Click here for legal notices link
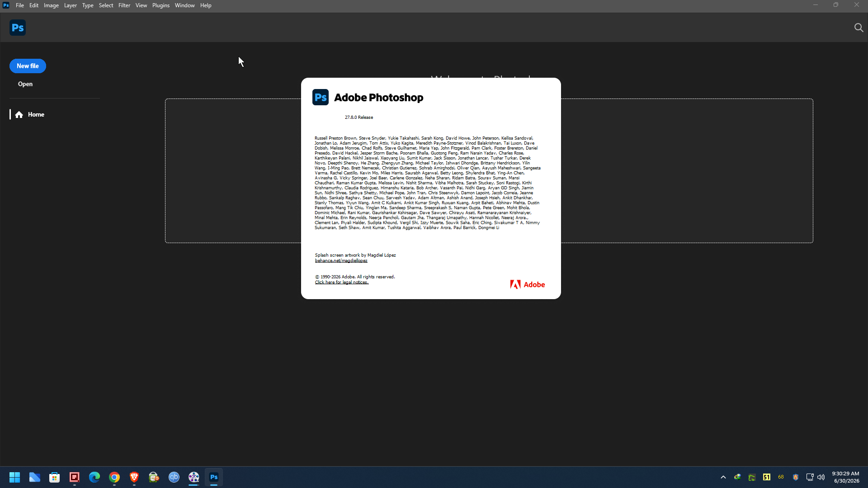This screenshot has height=488, width=868. click(x=342, y=282)
